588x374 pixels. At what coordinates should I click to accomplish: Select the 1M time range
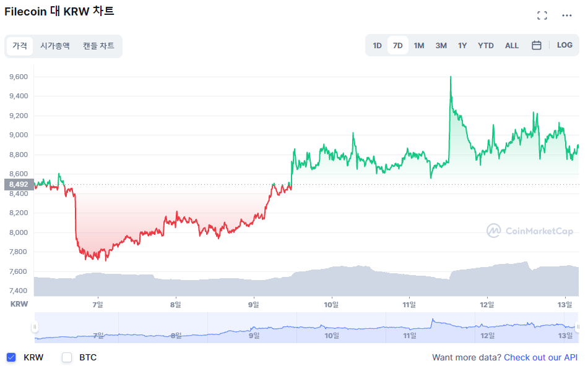(419, 46)
